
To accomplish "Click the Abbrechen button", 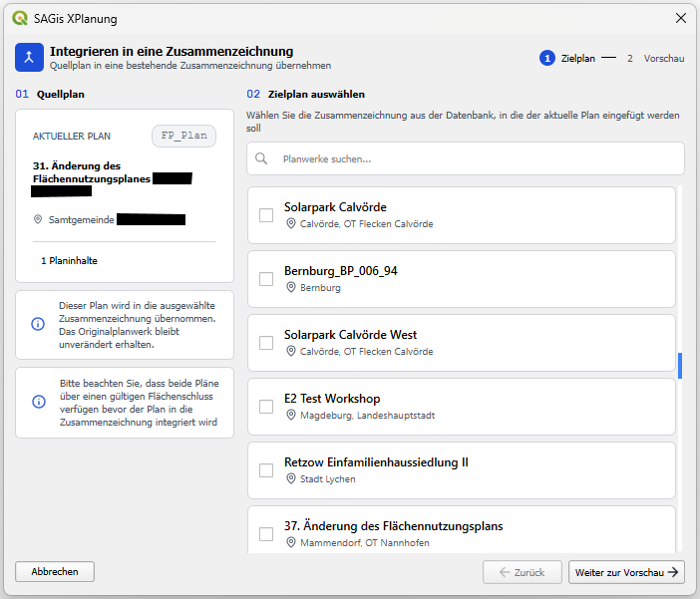I will click(x=55, y=572).
